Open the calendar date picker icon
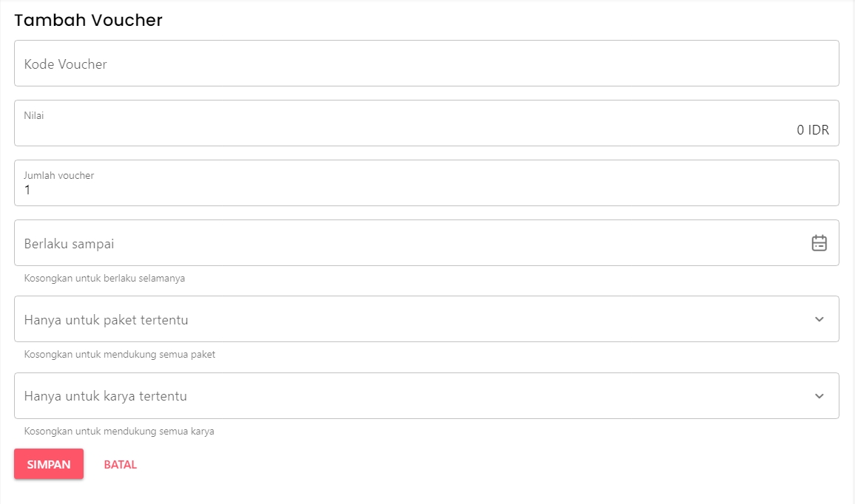 click(x=819, y=243)
